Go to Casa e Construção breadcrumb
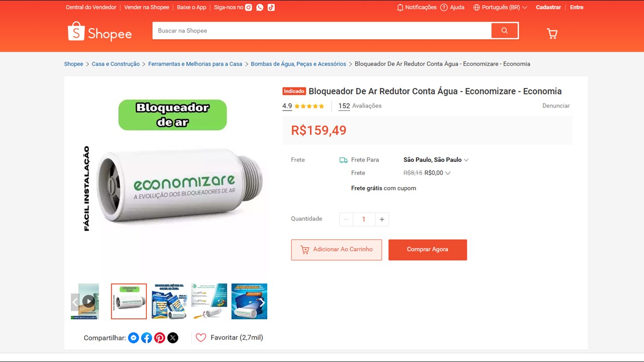644x362 pixels. 116,64
